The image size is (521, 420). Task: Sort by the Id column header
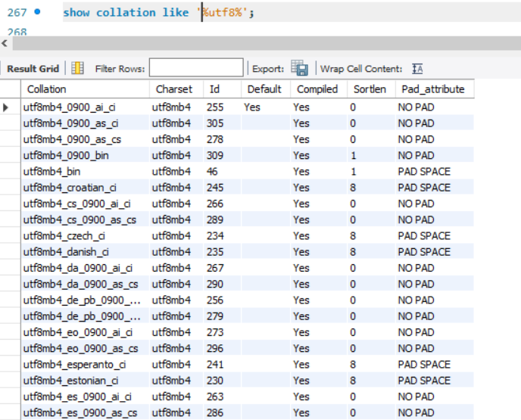(x=223, y=89)
